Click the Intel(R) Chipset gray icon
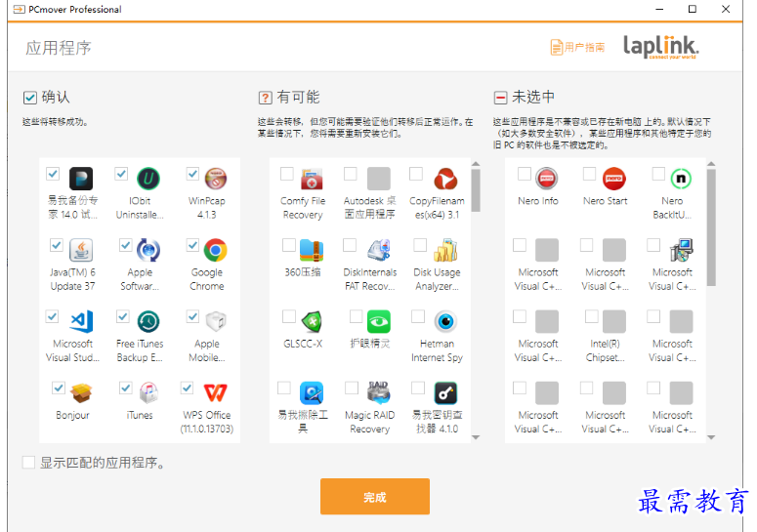The width and height of the screenshot is (757, 532). (613, 322)
